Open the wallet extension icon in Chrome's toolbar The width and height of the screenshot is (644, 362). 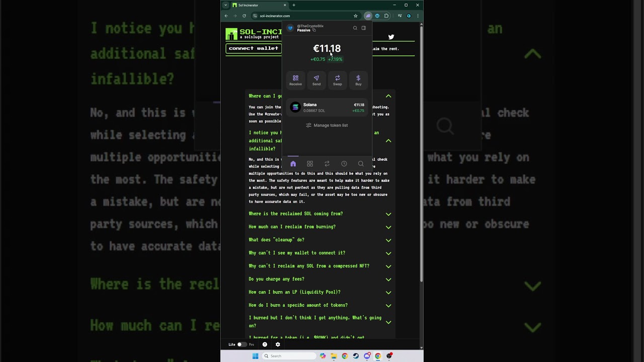[368, 16]
